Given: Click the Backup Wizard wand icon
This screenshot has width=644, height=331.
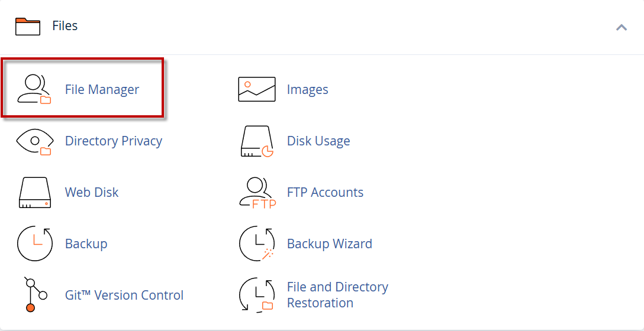Looking at the screenshot, I should 256,244.
